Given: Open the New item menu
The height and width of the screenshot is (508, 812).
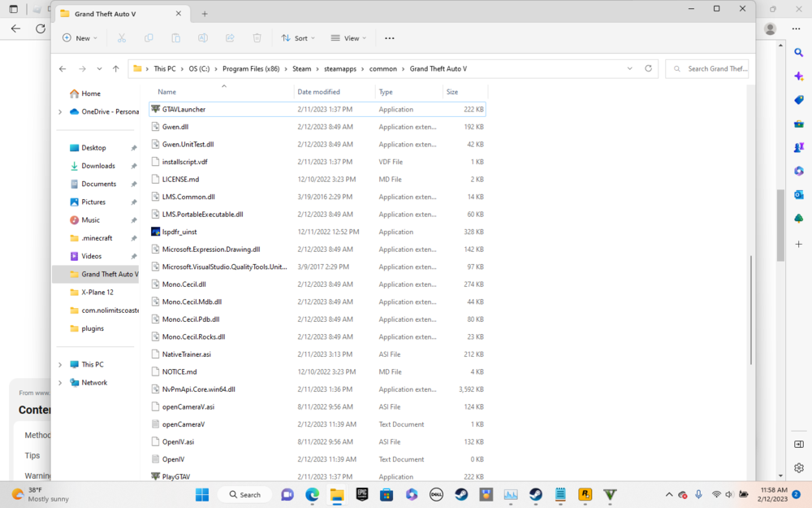Looking at the screenshot, I should [x=80, y=37].
